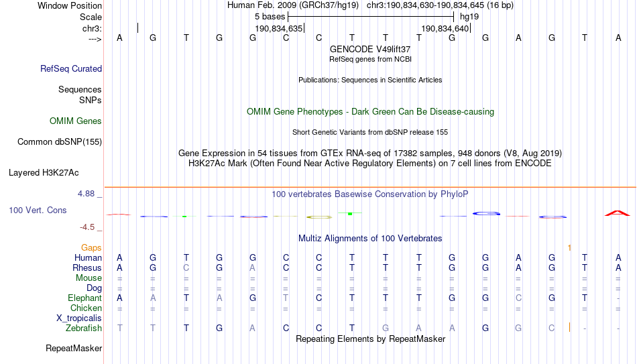Click the red A PhyloP logo glyph
The height and width of the screenshot is (364, 637).
tap(618, 213)
